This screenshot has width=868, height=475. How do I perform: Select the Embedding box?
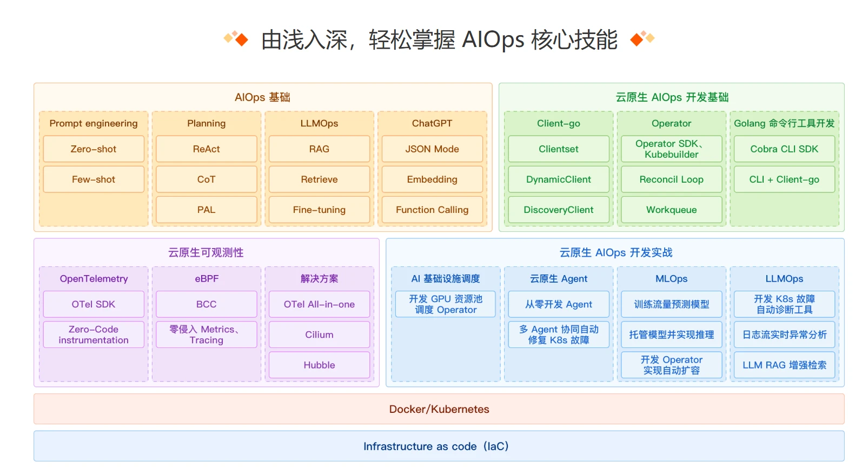click(432, 179)
